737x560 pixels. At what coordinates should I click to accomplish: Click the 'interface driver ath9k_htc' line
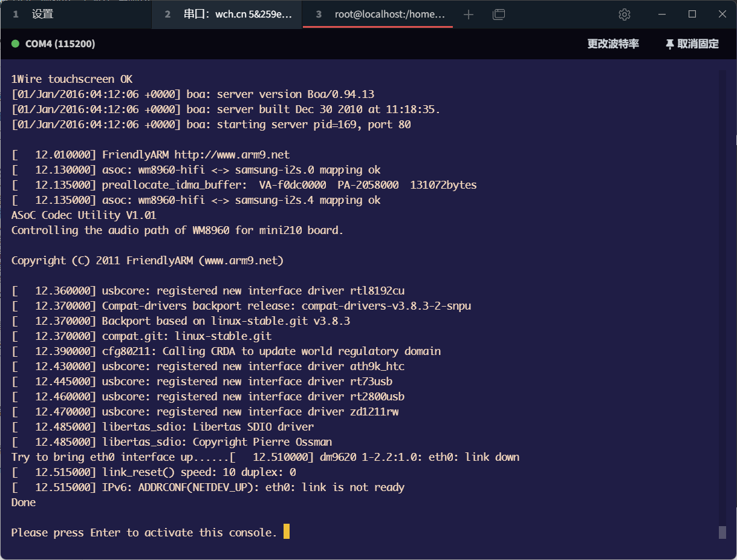tap(208, 366)
